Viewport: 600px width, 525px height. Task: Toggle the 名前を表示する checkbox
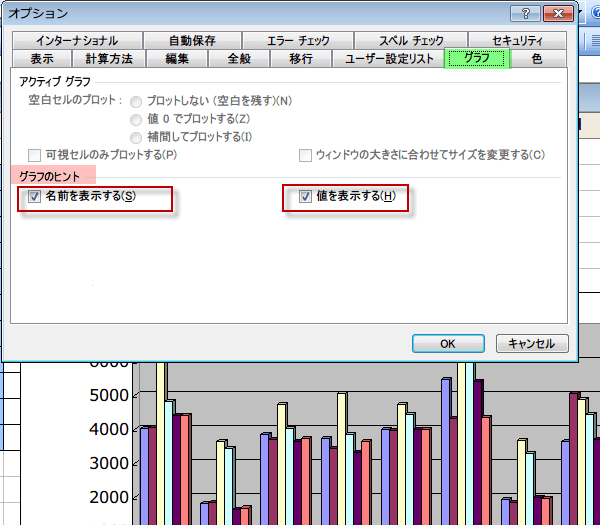pos(35,196)
